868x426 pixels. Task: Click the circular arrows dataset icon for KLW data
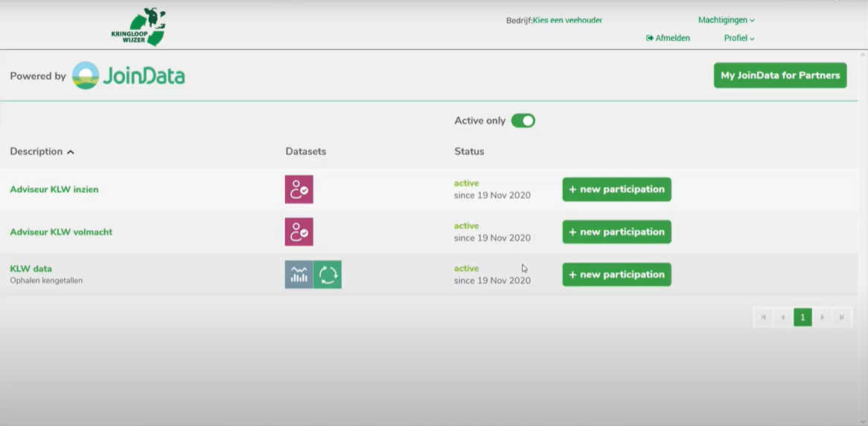pyautogui.click(x=328, y=275)
